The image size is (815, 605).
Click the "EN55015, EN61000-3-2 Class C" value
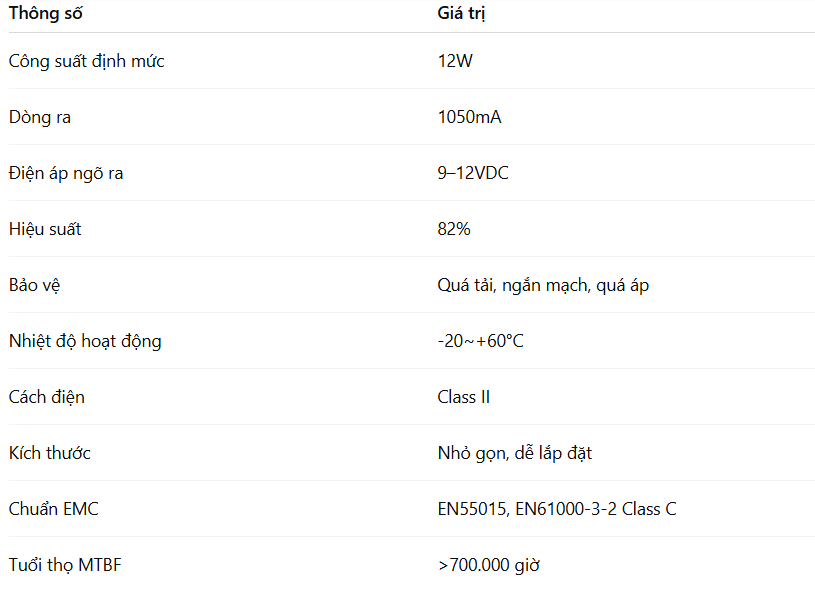556,509
